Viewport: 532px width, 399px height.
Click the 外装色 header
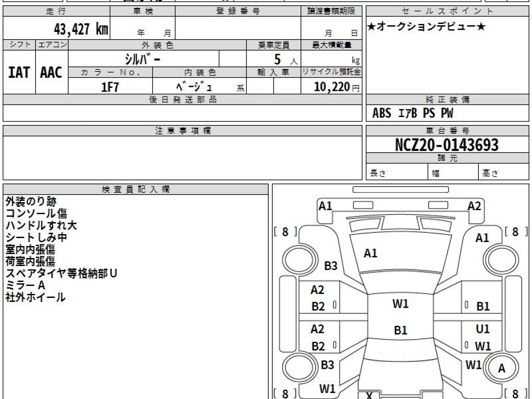tap(157, 45)
